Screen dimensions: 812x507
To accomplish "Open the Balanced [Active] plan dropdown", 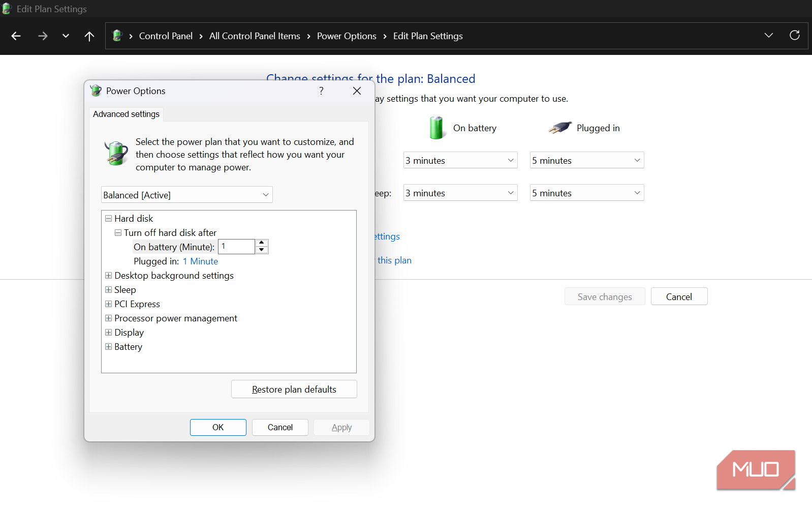I will point(187,195).
